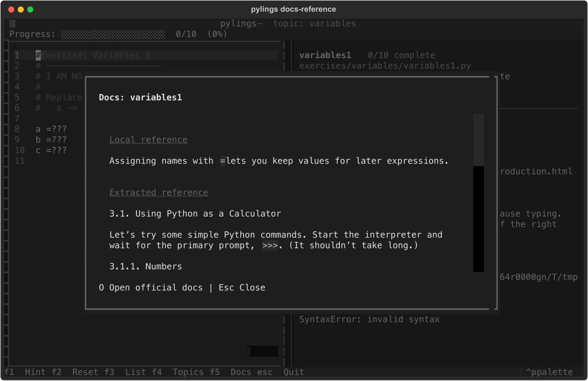Viewport: 588px width, 381px height.
Task: Click 'O Open official docs' in the dialog
Action: pos(151,288)
